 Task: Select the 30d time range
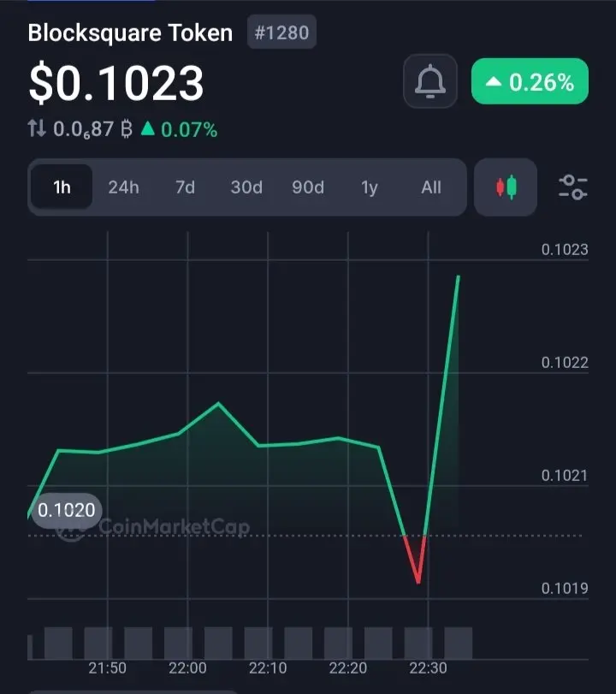[246, 187]
